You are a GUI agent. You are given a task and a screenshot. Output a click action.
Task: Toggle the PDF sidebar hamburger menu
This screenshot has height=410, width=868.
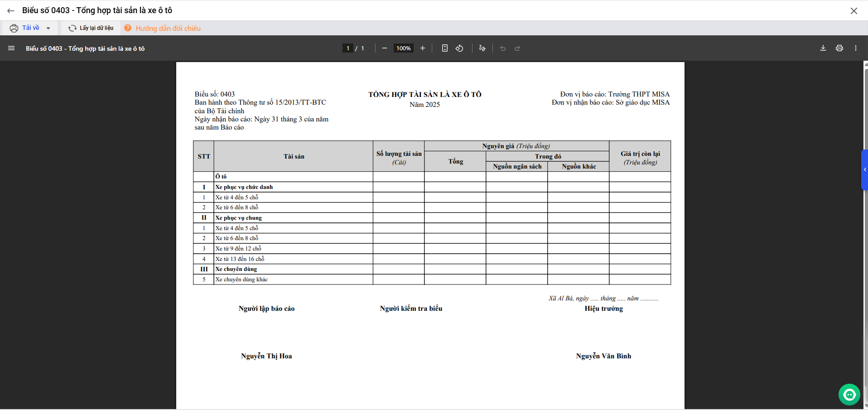[x=11, y=48]
